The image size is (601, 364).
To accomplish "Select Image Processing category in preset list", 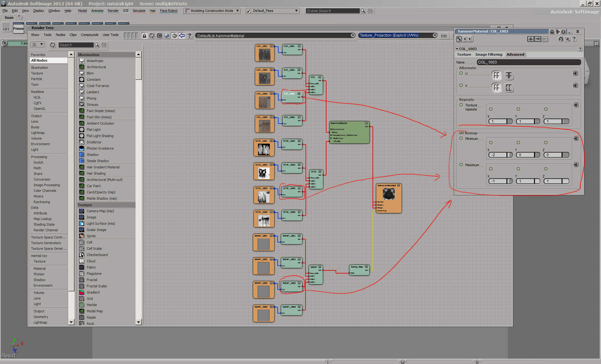I will coord(47,185).
